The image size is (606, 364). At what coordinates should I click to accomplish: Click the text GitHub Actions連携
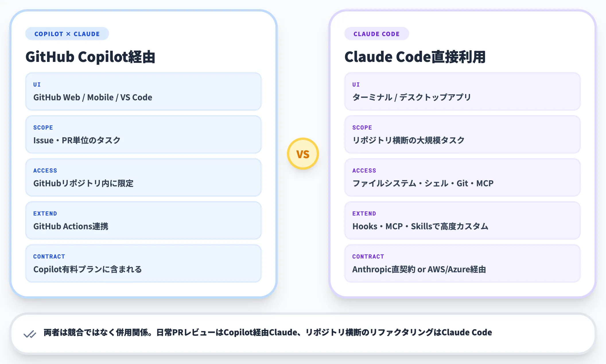pyautogui.click(x=71, y=226)
